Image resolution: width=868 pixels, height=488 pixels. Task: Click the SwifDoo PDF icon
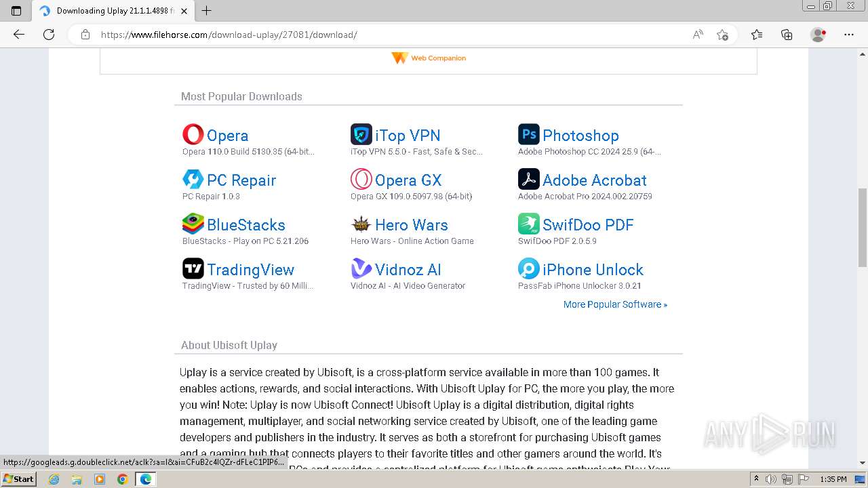click(x=528, y=224)
